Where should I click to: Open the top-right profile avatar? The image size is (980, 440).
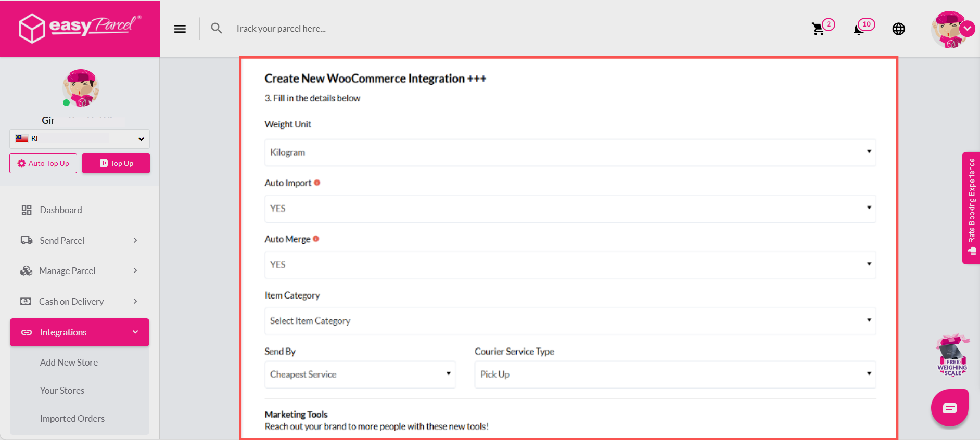(x=950, y=30)
